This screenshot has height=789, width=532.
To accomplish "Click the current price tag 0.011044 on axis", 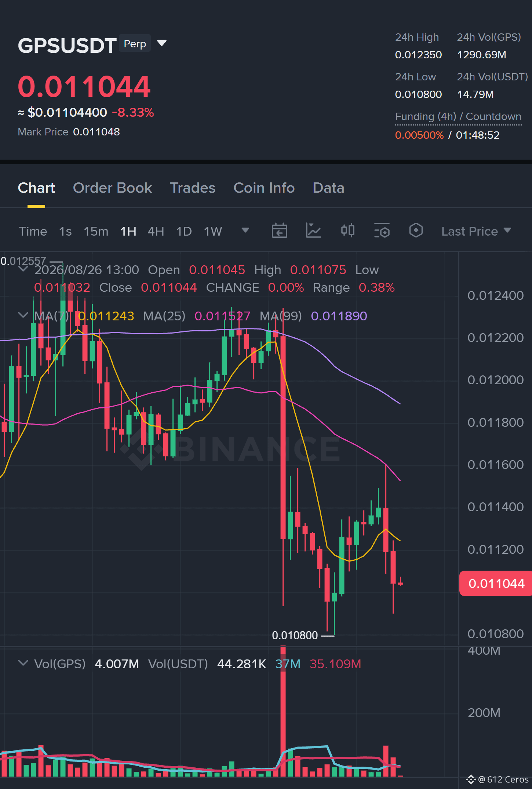I will (x=496, y=583).
